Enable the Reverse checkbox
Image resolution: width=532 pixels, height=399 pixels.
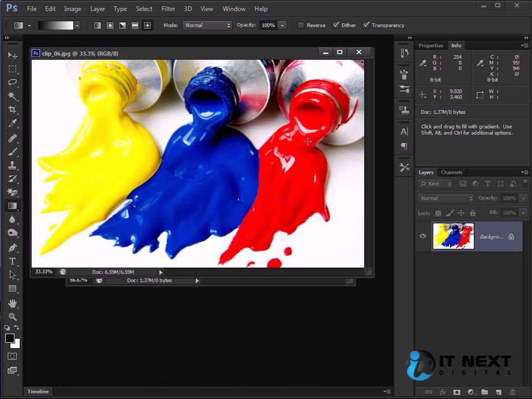[301, 25]
